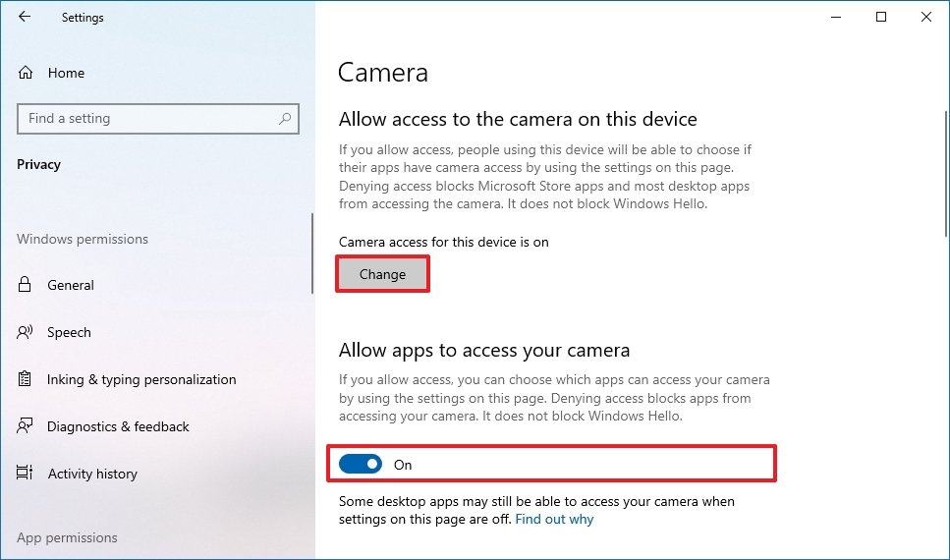
Task: Maximize the Settings window
Action: [x=881, y=17]
